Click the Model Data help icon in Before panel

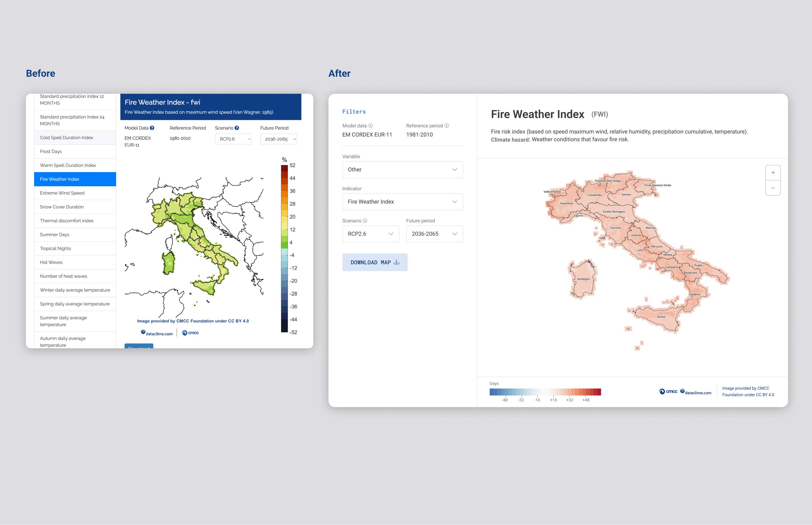[x=152, y=128]
